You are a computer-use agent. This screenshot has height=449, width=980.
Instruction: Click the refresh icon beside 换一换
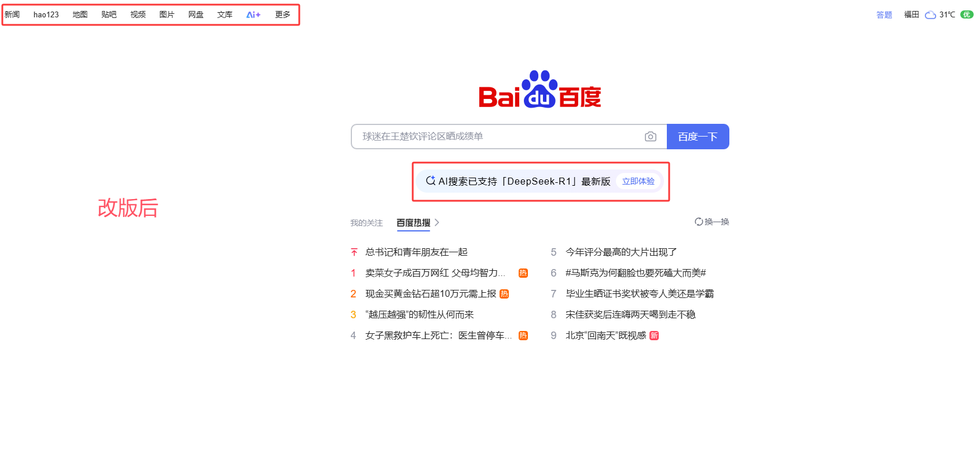click(699, 222)
